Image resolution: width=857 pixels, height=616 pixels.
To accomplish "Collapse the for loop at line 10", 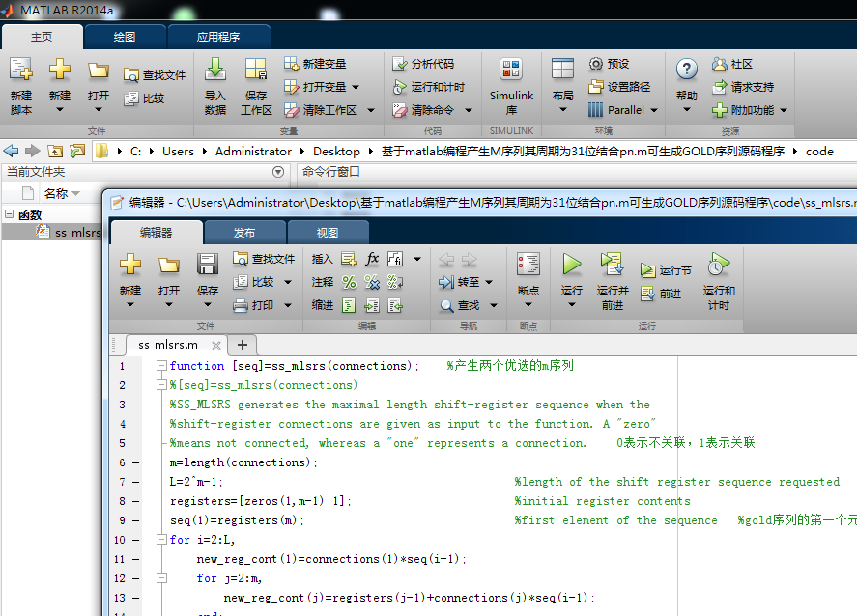I will (161, 540).
